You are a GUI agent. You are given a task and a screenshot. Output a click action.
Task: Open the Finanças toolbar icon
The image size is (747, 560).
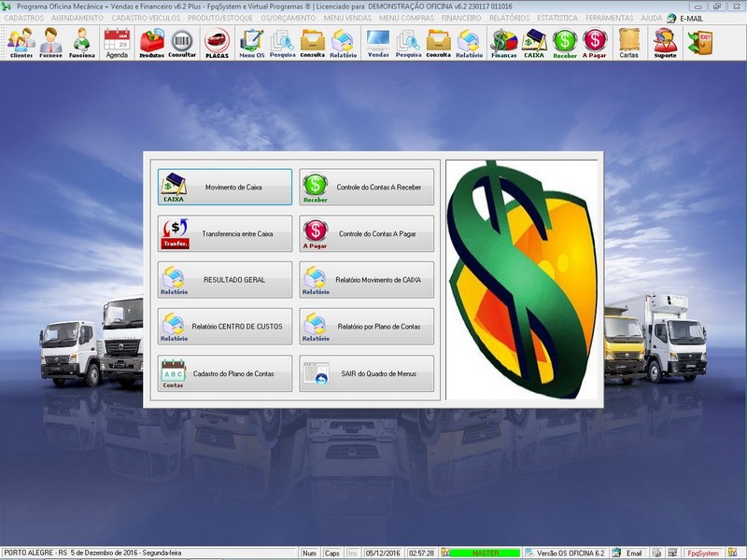504,43
